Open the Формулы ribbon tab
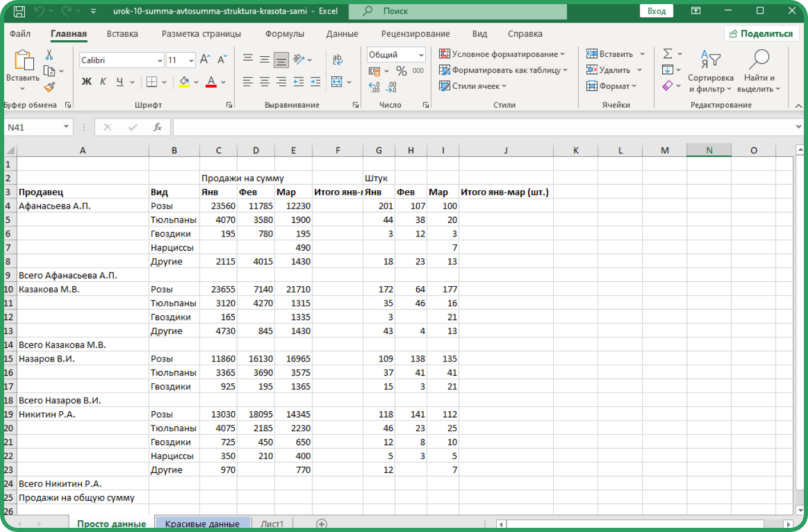808x532 pixels. click(x=285, y=34)
